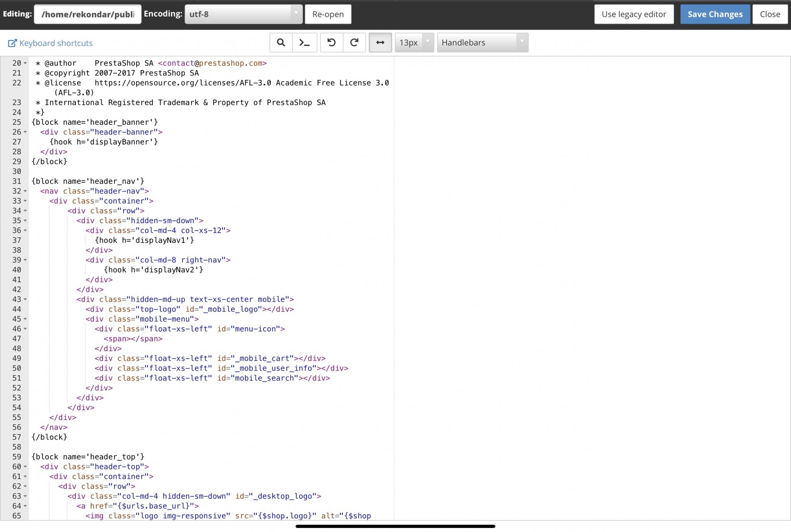The height and width of the screenshot is (532, 791).
Task: Open the go-to-line terminal icon
Action: click(x=304, y=42)
